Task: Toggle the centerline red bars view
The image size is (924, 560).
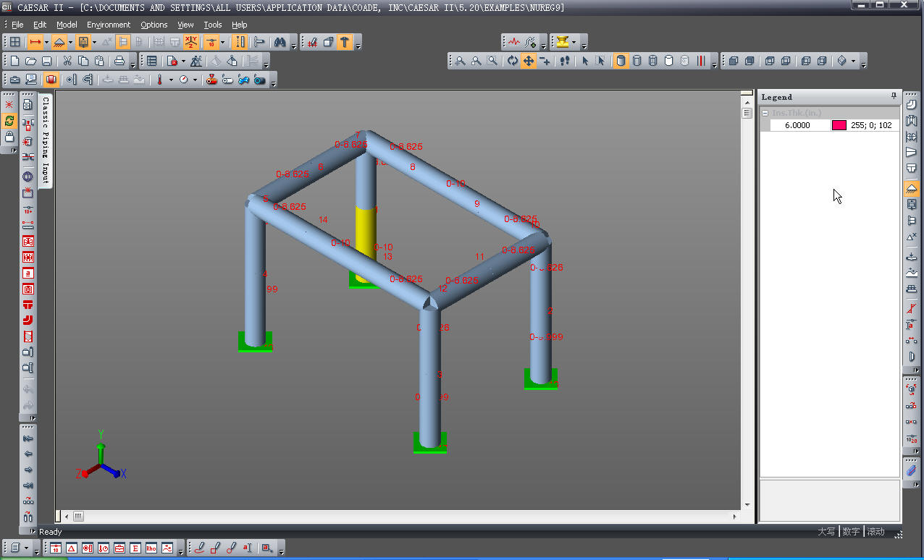Action: tap(701, 61)
